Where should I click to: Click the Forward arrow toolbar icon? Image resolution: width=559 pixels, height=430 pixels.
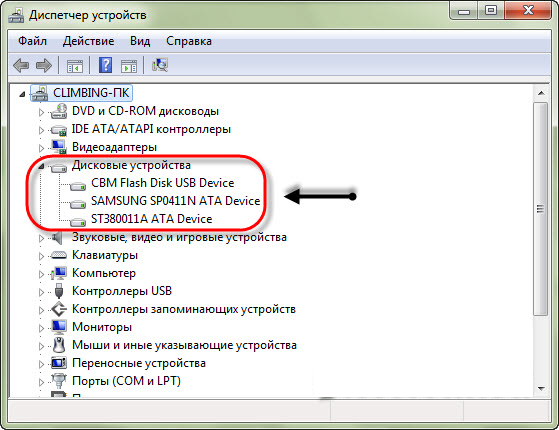(44, 65)
